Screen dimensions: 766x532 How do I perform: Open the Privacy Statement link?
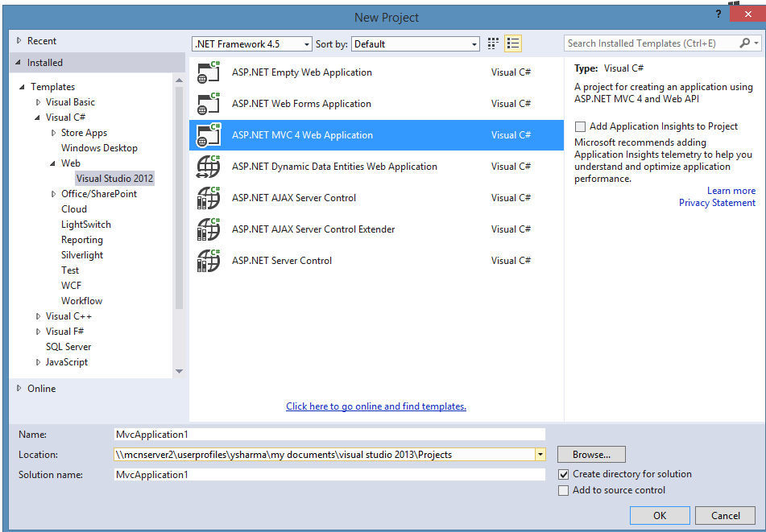717,203
